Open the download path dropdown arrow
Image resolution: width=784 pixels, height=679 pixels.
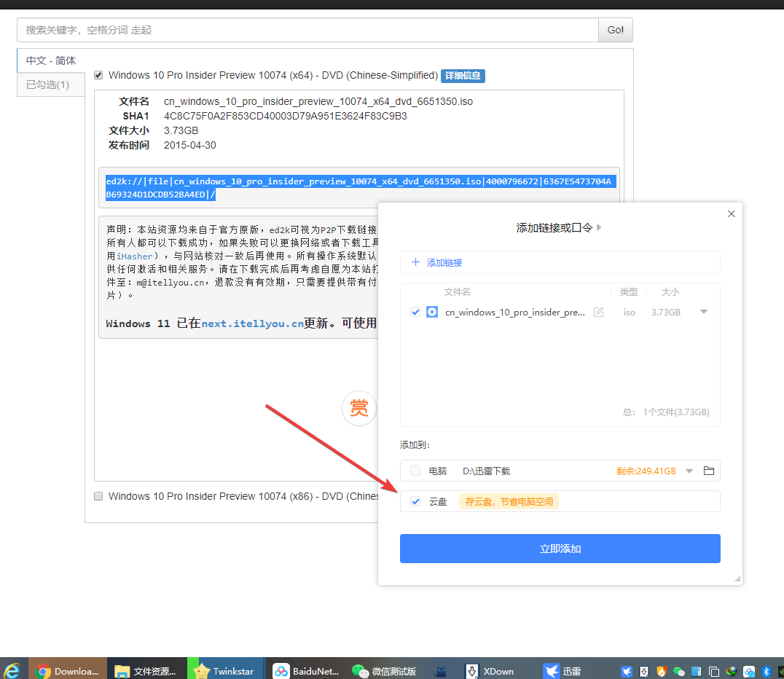click(x=689, y=471)
